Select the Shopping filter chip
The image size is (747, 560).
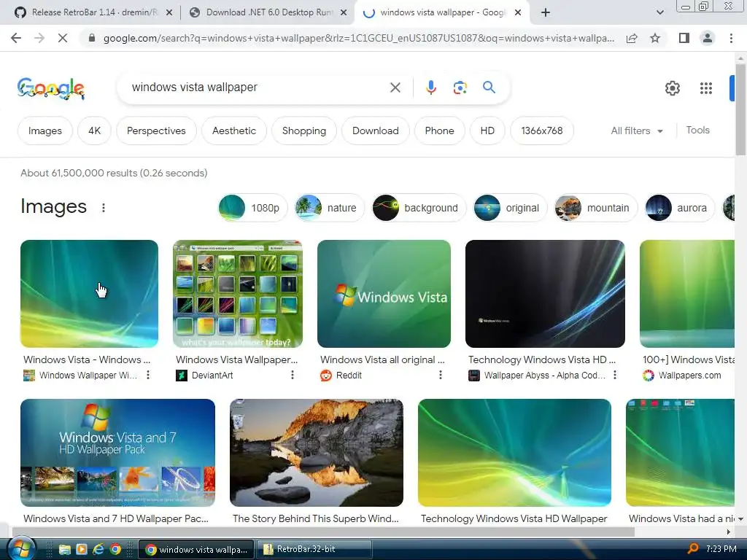coord(304,131)
